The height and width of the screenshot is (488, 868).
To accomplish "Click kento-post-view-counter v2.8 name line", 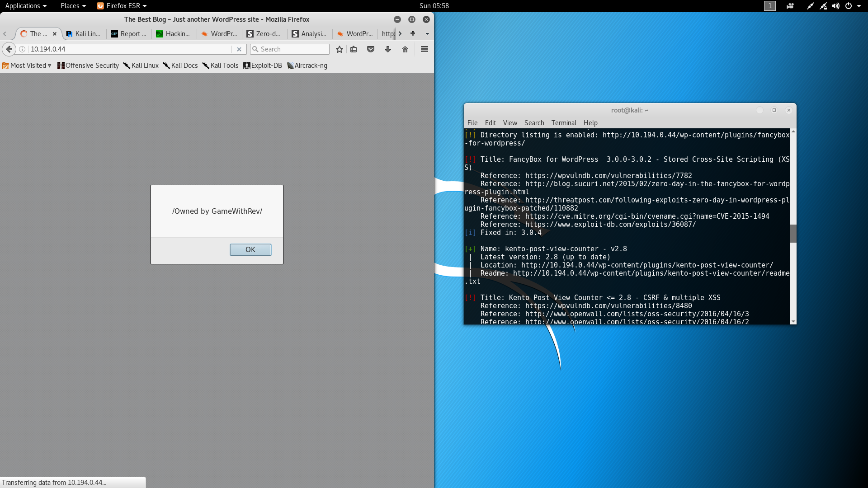I will click(x=546, y=249).
